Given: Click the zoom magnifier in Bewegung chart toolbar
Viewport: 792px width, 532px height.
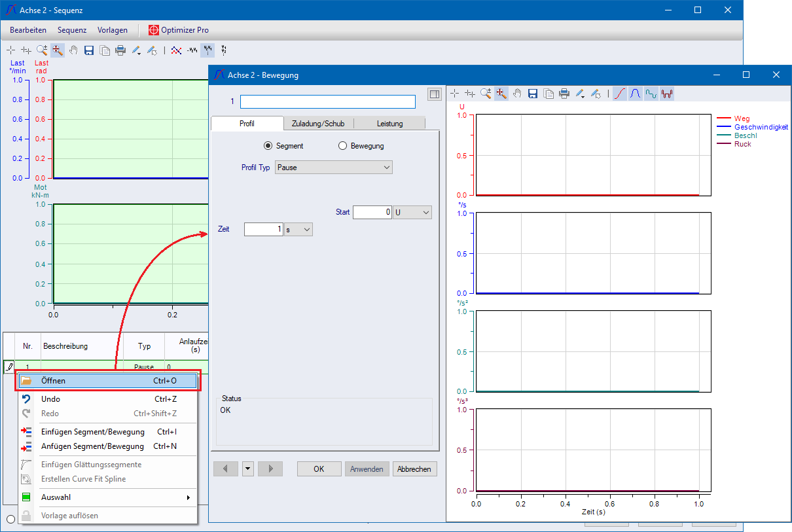Looking at the screenshot, I should click(486, 94).
